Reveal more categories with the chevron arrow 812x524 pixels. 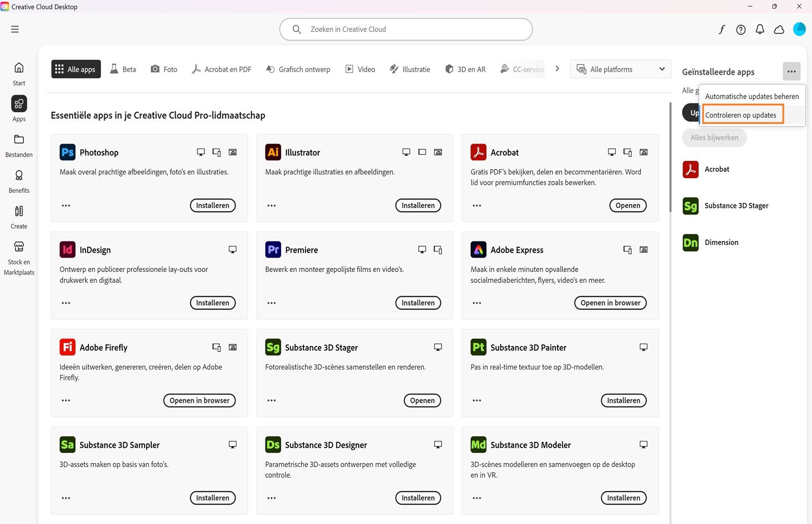(x=557, y=68)
